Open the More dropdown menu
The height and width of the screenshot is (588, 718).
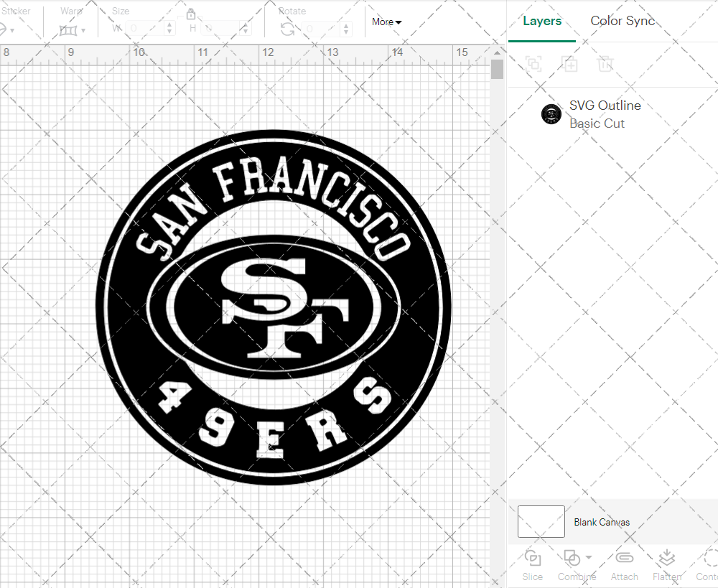(386, 22)
